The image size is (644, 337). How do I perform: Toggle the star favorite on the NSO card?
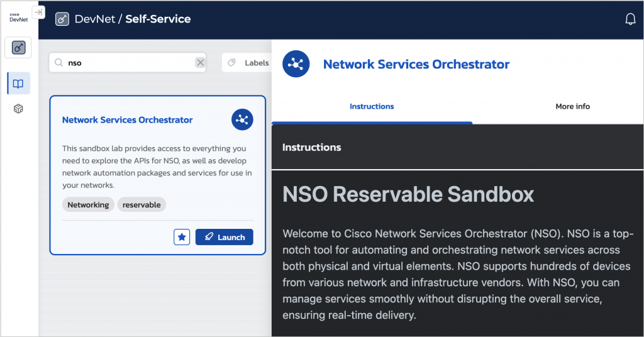pos(182,237)
